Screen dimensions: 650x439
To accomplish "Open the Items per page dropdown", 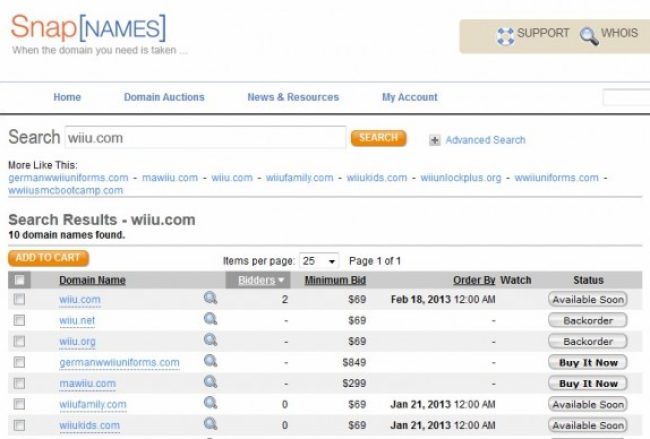I will (319, 261).
